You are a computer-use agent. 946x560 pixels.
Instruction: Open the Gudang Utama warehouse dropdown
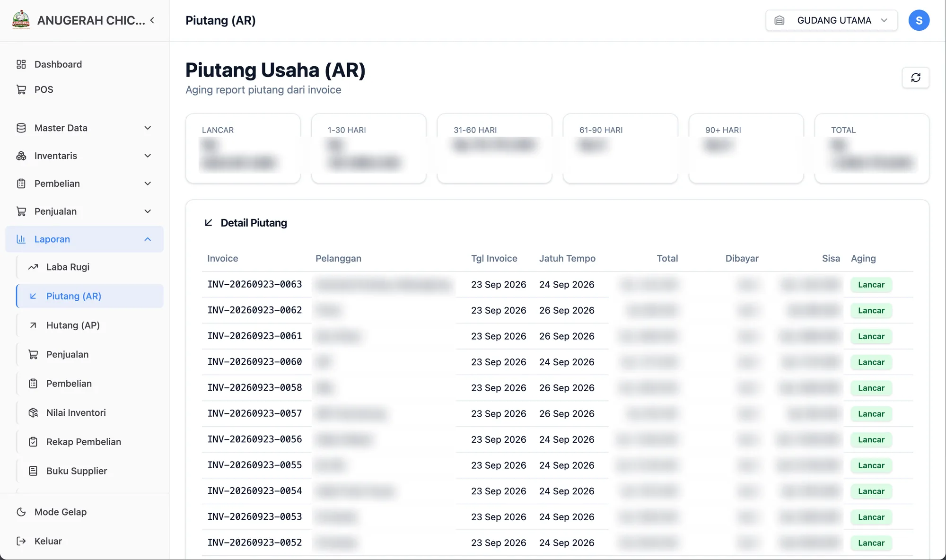[x=832, y=20]
